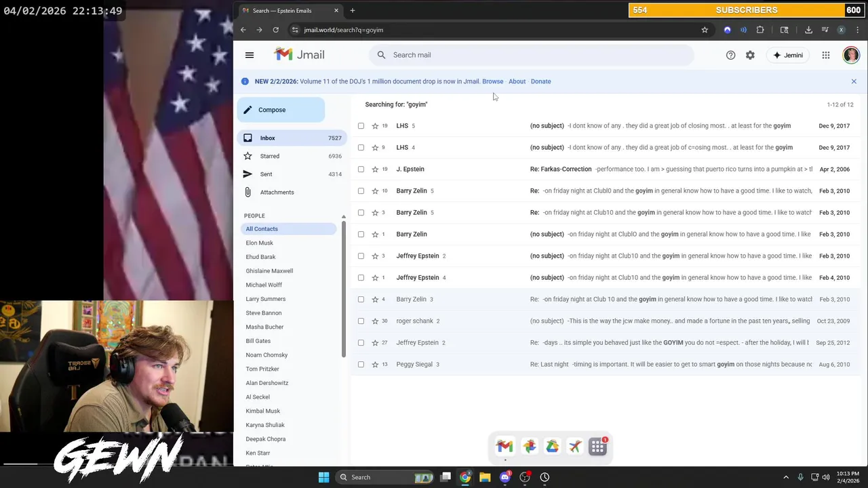Tick checkbox for Peggy Siegal email
The image size is (868, 488).
[361, 365]
